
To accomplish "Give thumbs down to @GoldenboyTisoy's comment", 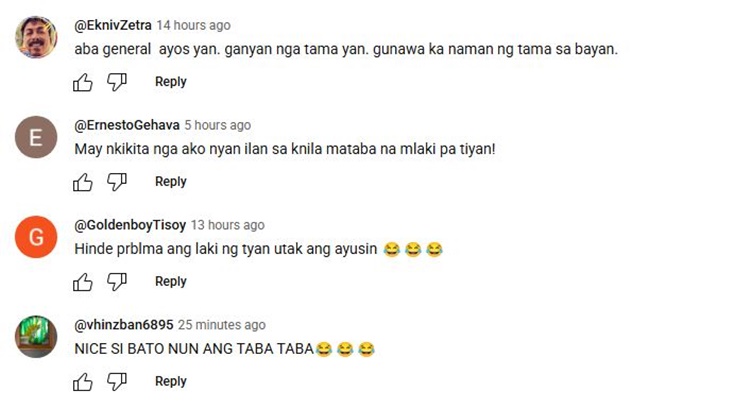I will point(117,282).
